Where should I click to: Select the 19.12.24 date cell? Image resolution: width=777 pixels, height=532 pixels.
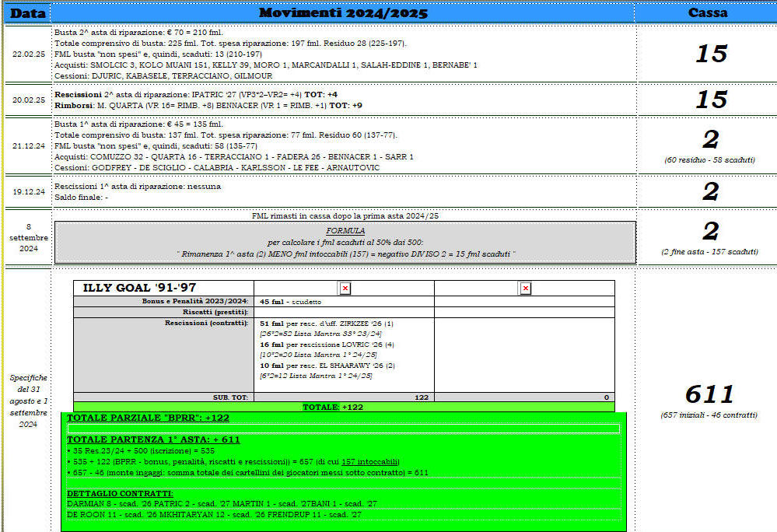click(x=28, y=191)
